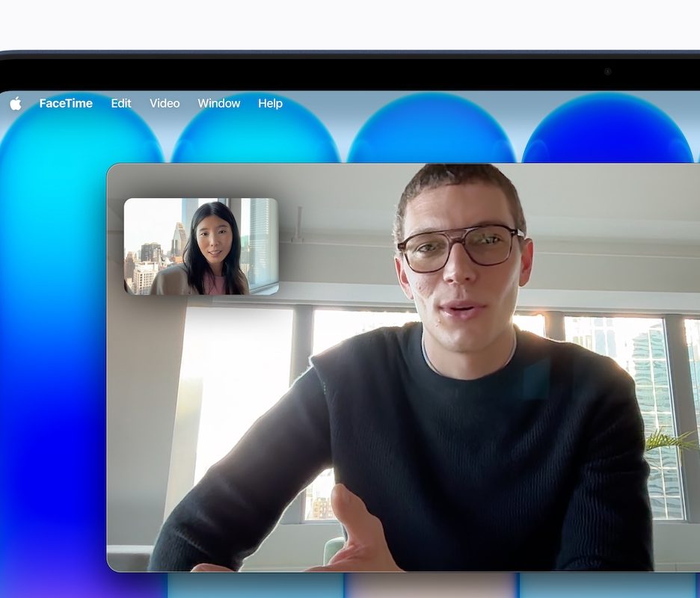Screen dimensions: 700x598
Task: Open the Apple menu
Action: pyautogui.click(x=16, y=104)
